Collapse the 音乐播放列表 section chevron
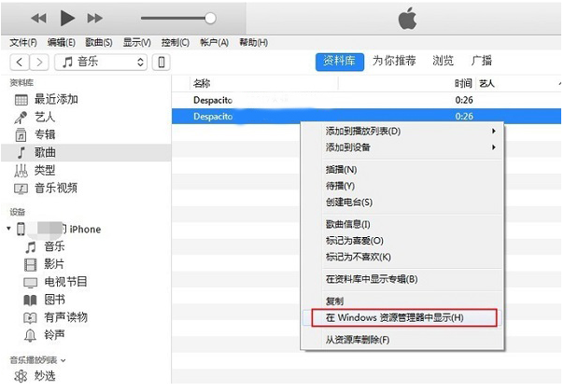Viewport: 564px width, 392px height. point(63,360)
